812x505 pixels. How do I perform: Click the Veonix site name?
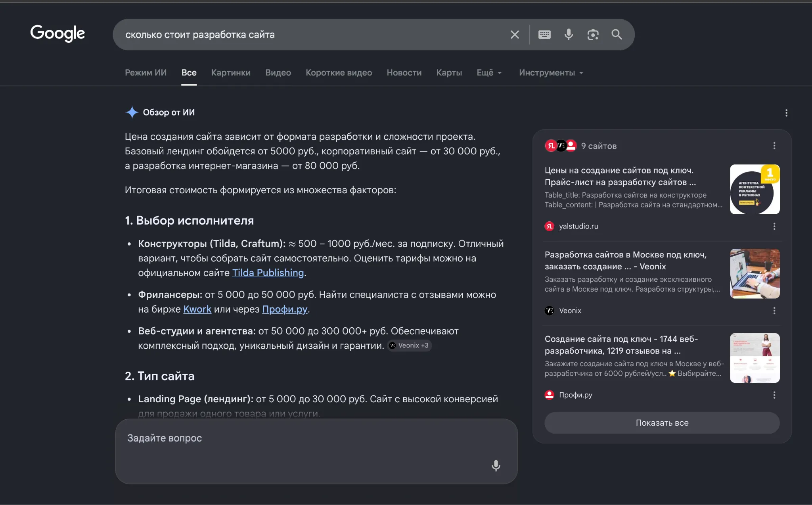(570, 311)
